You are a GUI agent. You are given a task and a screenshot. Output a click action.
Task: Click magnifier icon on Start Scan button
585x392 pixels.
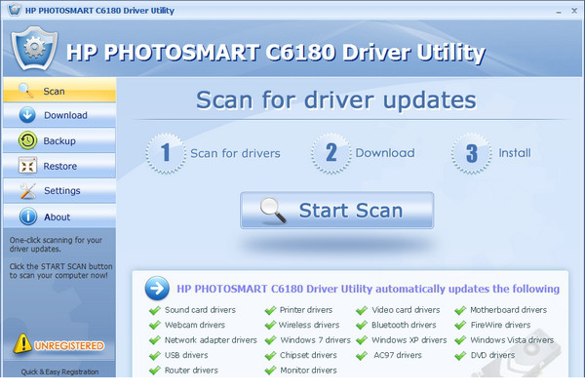click(273, 211)
